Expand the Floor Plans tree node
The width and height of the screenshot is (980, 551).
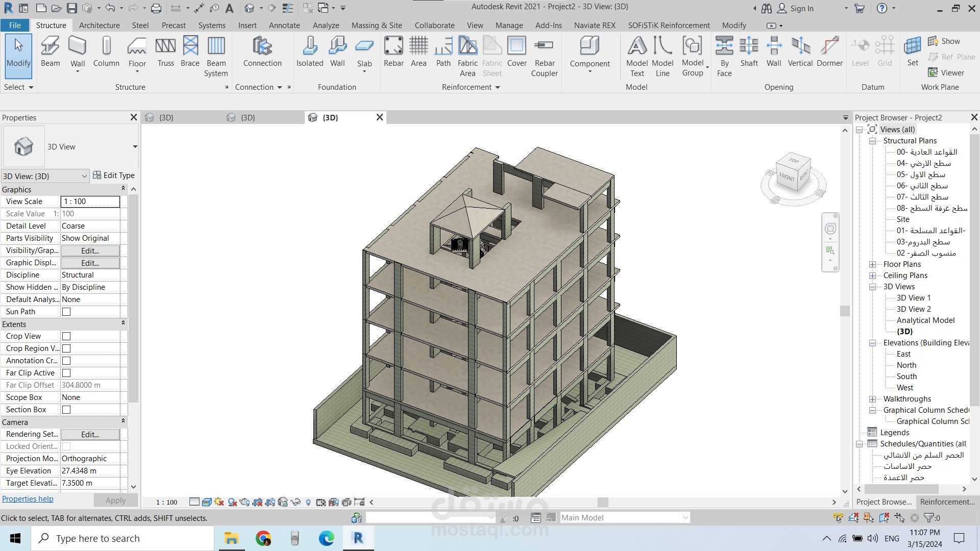[873, 264]
